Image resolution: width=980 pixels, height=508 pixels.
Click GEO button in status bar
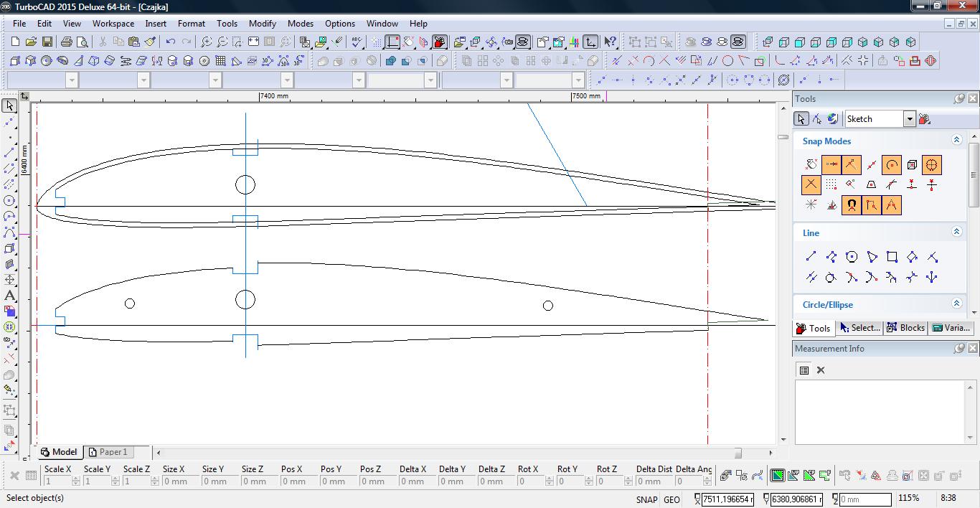coord(672,499)
